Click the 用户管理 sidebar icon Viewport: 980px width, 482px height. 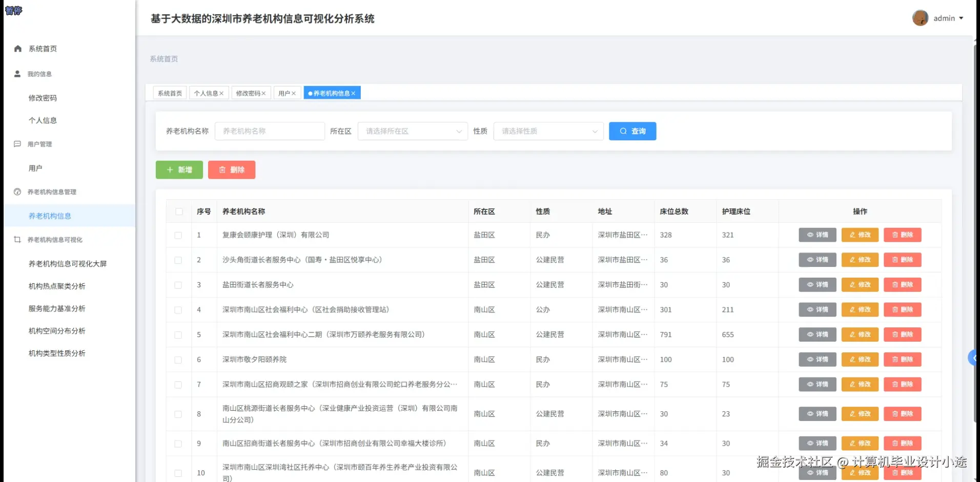[x=17, y=144]
